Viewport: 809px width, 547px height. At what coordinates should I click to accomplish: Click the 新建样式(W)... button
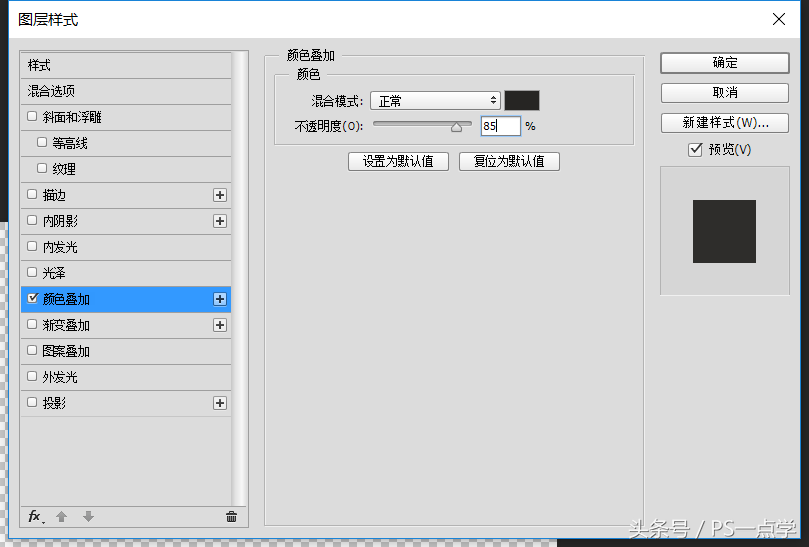(x=724, y=123)
